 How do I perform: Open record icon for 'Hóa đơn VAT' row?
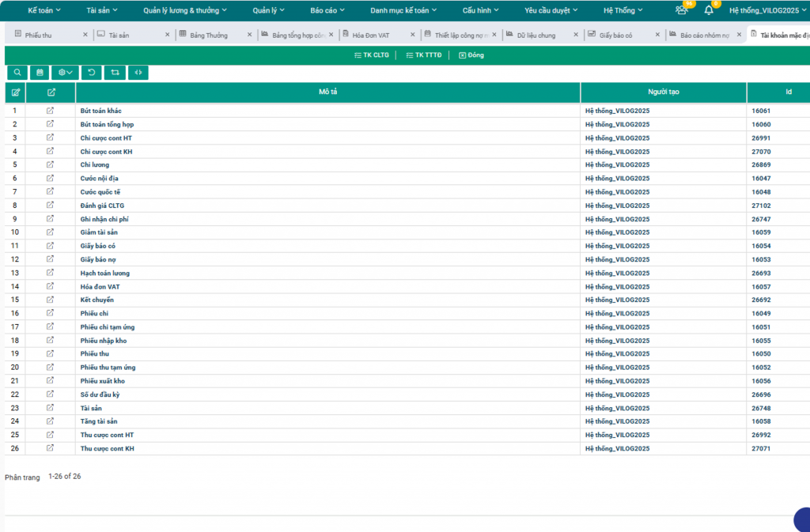[x=51, y=286]
